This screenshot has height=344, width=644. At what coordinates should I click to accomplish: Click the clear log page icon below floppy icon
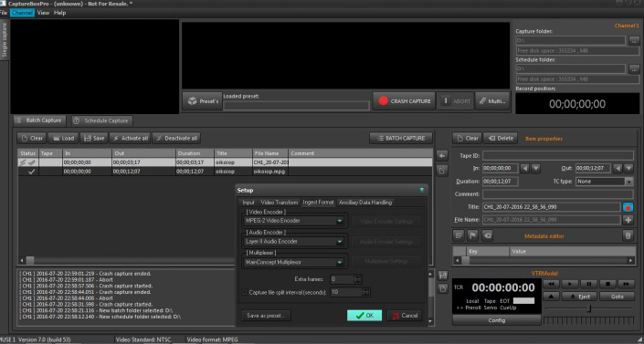[x=443, y=288]
